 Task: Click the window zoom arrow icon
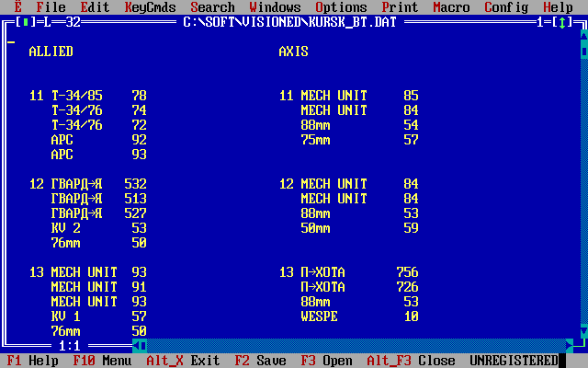coord(561,22)
